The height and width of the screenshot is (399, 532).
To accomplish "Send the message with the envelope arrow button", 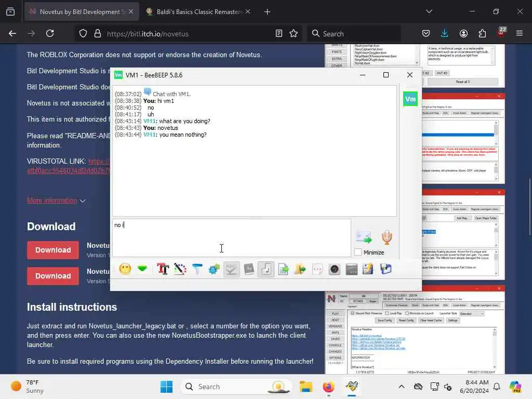I will tap(364, 237).
